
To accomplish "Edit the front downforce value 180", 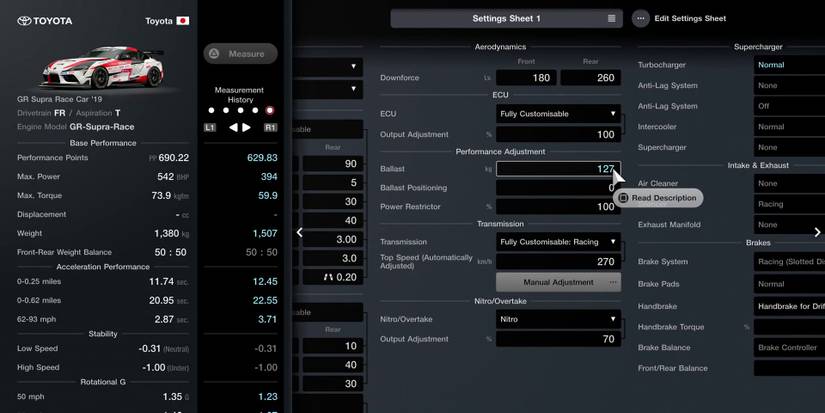I will coord(527,78).
